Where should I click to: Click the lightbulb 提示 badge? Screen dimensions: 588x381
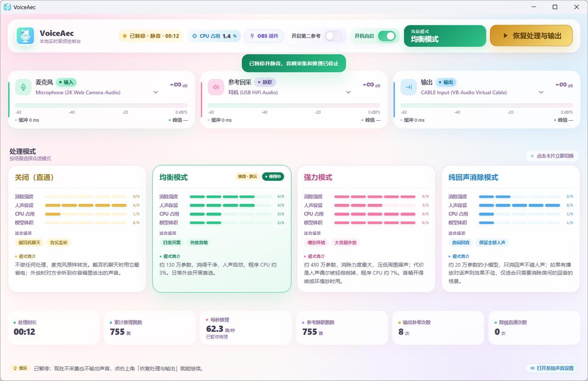tap(20, 368)
